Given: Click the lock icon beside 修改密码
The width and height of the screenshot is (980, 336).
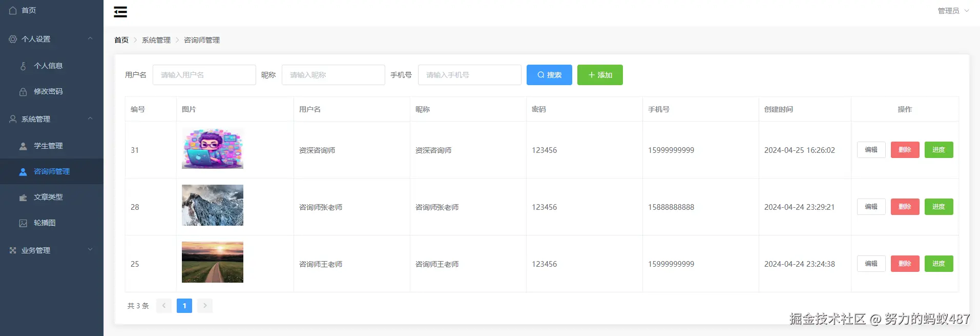Looking at the screenshot, I should pos(23,92).
